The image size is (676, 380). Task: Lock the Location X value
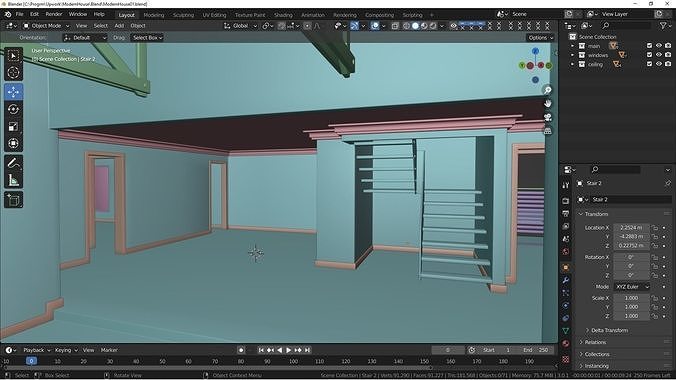tap(655, 228)
